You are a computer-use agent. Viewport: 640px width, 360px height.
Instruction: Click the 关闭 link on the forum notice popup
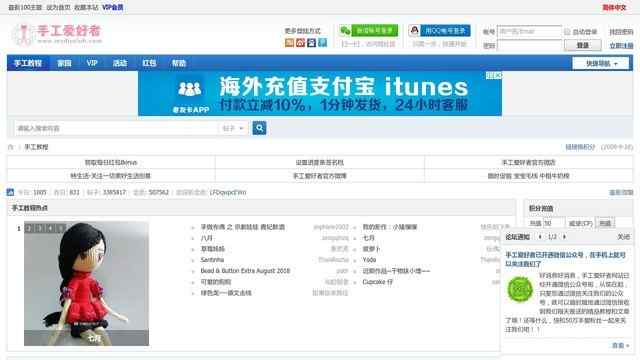pos(623,237)
